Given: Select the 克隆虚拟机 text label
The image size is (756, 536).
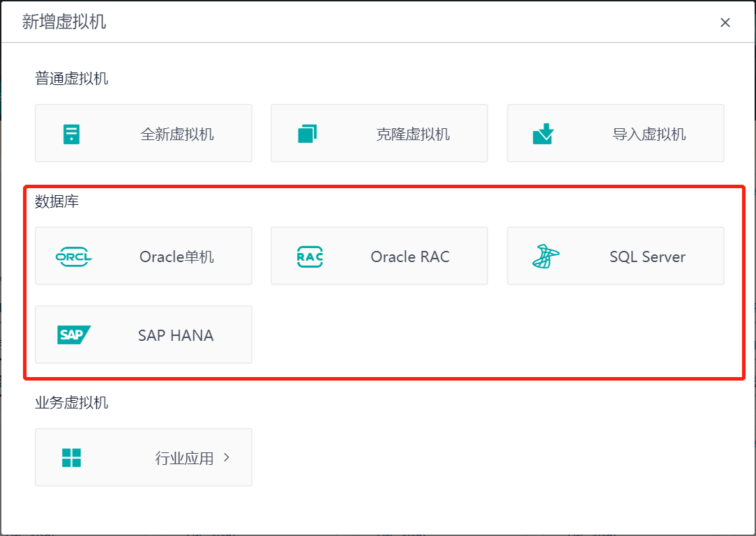Looking at the screenshot, I should point(413,134).
